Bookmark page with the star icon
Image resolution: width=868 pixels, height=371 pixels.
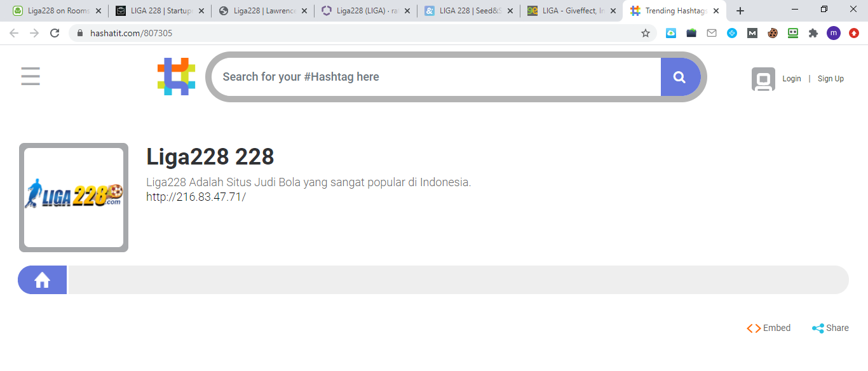tap(646, 33)
